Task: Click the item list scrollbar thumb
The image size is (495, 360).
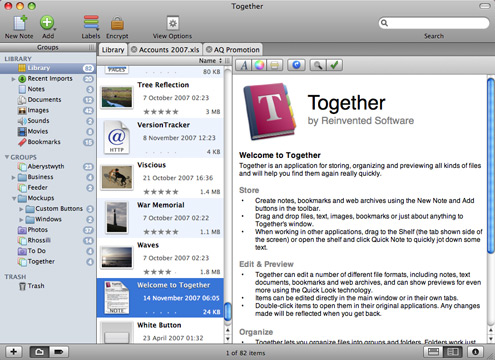Action: 228,312
